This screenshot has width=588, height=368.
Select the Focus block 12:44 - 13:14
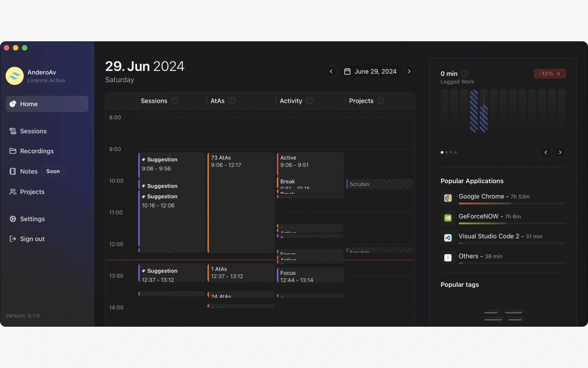pyautogui.click(x=310, y=275)
